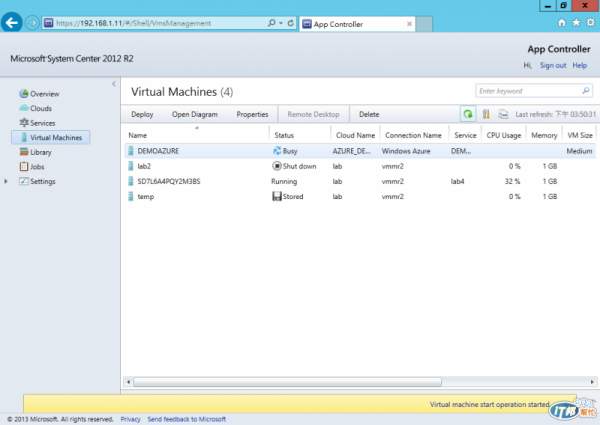Select the SD7L6A4PQY2M3BS virtual machine

[x=360, y=181]
